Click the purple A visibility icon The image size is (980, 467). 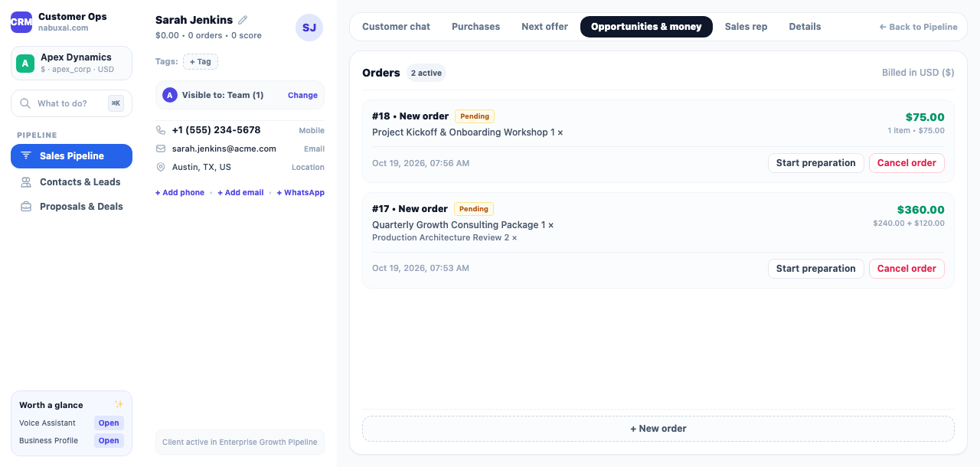(x=170, y=95)
